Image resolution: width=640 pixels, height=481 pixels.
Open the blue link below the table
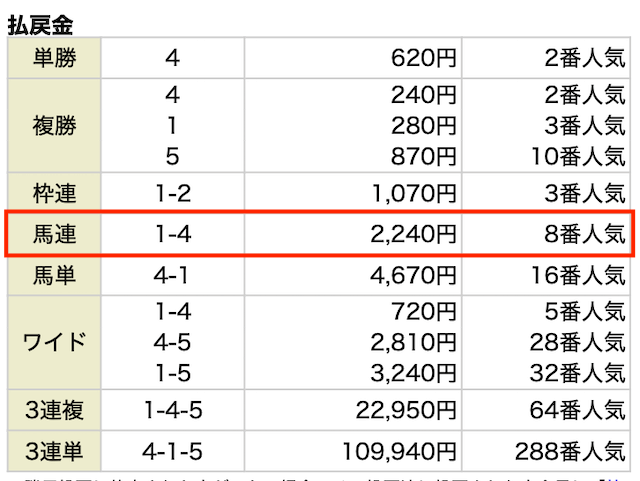(x=618, y=479)
